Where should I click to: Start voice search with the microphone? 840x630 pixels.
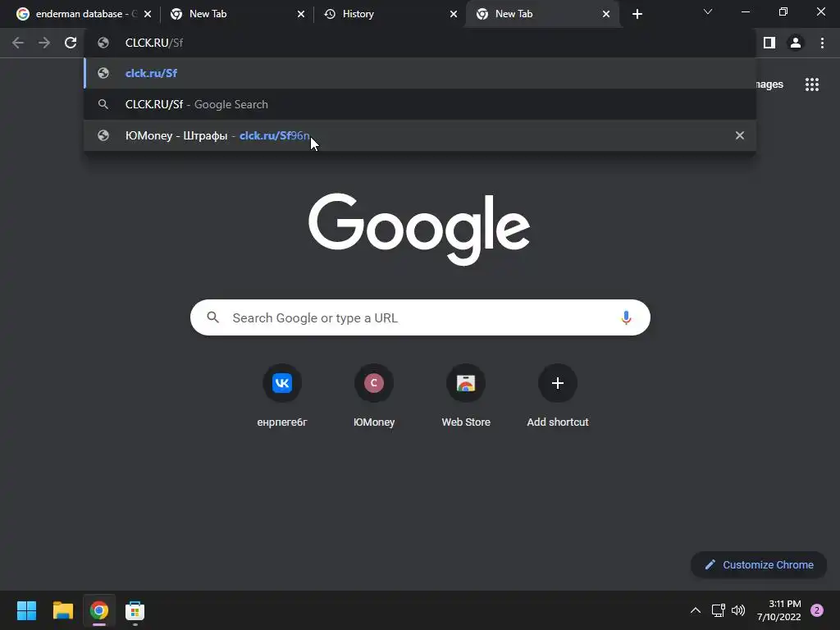[x=626, y=317]
